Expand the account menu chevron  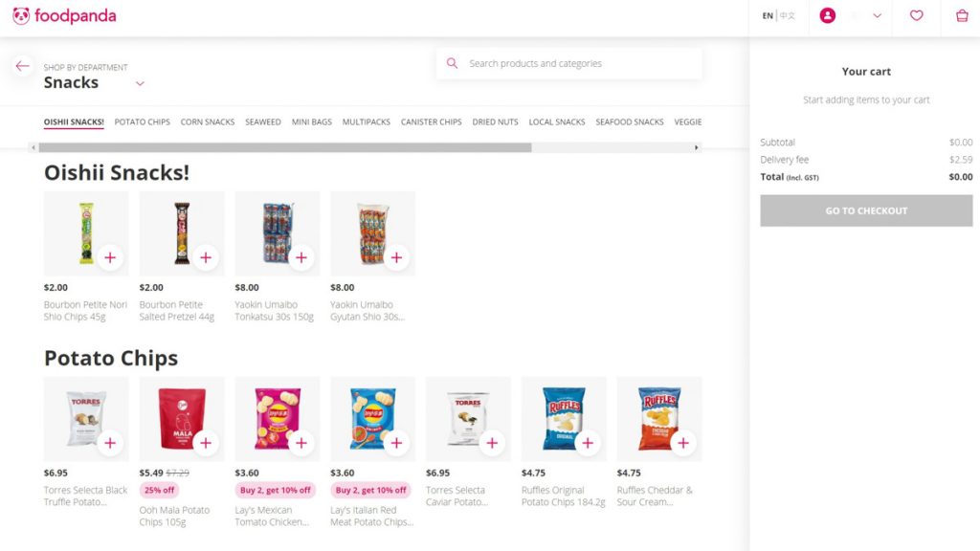[877, 15]
